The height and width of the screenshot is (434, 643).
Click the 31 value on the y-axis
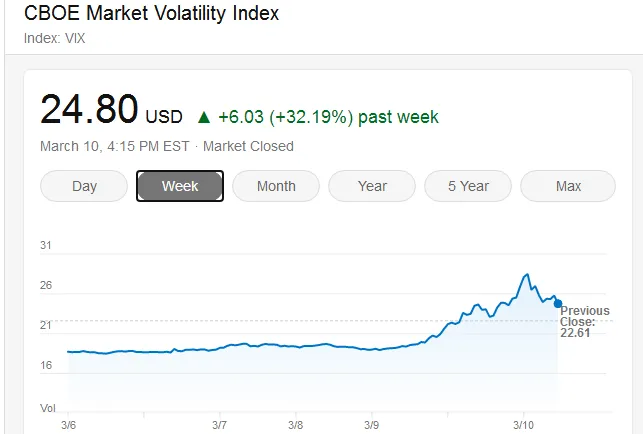coord(46,245)
